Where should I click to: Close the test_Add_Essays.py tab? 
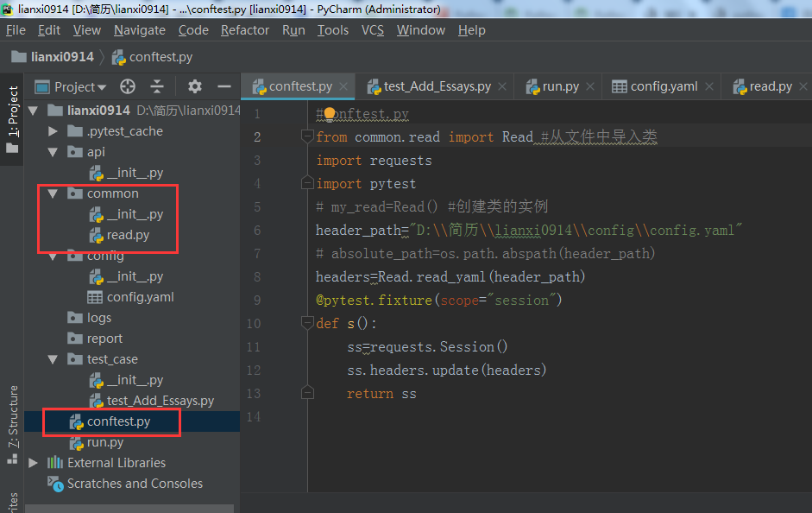coord(502,86)
